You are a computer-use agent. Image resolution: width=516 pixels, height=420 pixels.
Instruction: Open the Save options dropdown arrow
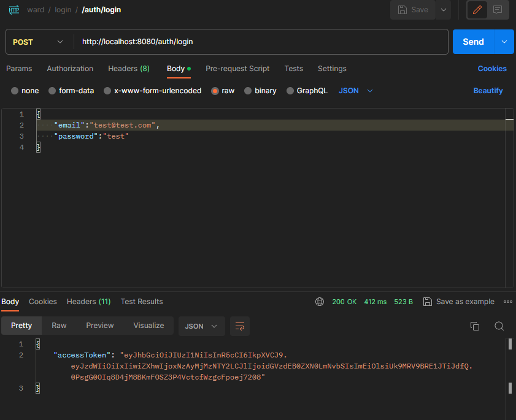click(444, 10)
